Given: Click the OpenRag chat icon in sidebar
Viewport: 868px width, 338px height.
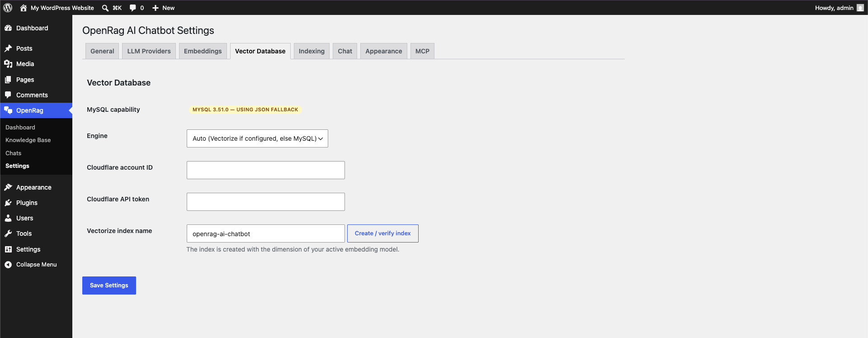Looking at the screenshot, I should pos(8,110).
